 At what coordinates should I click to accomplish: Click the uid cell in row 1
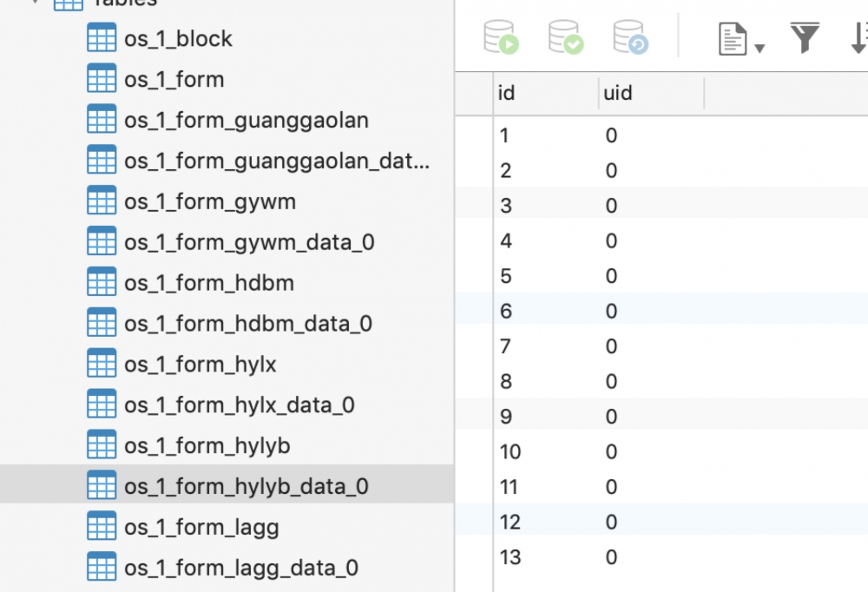(651, 135)
